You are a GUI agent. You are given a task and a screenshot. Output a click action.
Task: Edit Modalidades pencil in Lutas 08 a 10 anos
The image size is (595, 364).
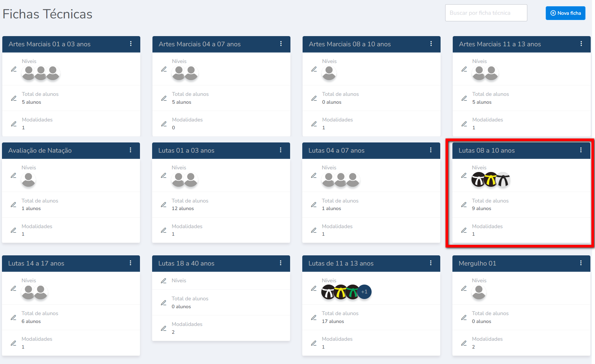click(x=464, y=230)
